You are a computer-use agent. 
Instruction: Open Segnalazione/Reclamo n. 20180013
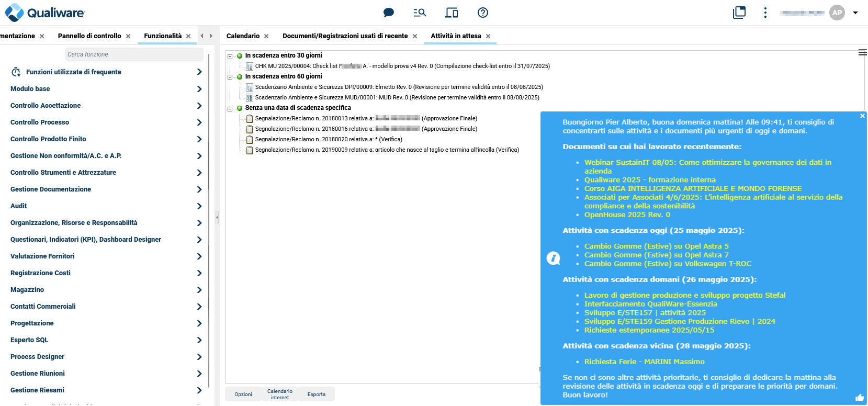366,118
